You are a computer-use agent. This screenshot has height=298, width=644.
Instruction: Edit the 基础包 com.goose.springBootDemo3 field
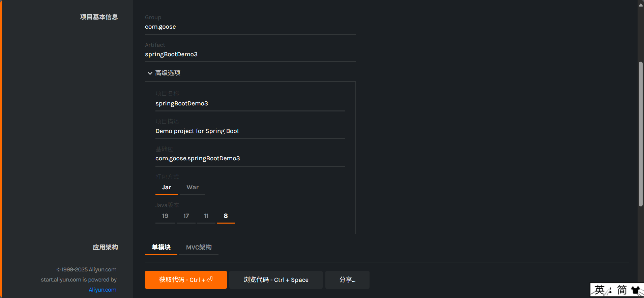pos(250,158)
